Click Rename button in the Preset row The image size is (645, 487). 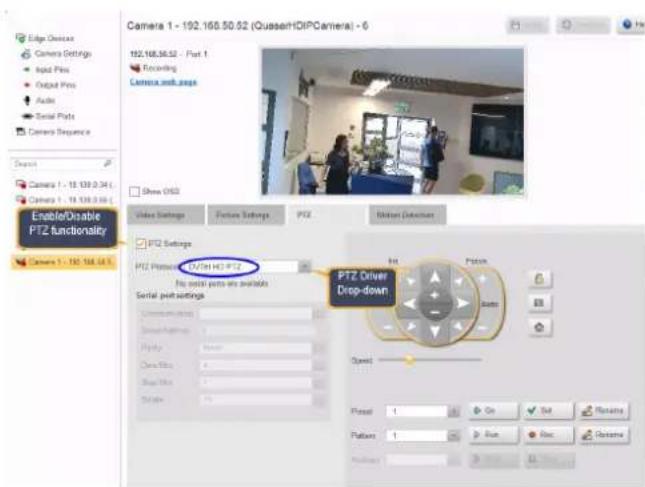click(x=603, y=410)
